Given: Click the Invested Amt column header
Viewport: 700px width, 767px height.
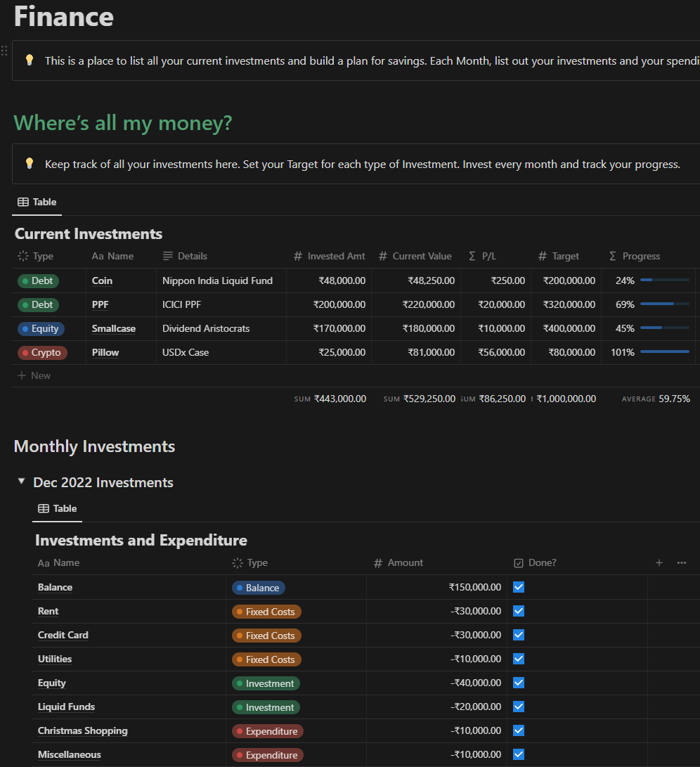Looking at the screenshot, I should point(329,256).
